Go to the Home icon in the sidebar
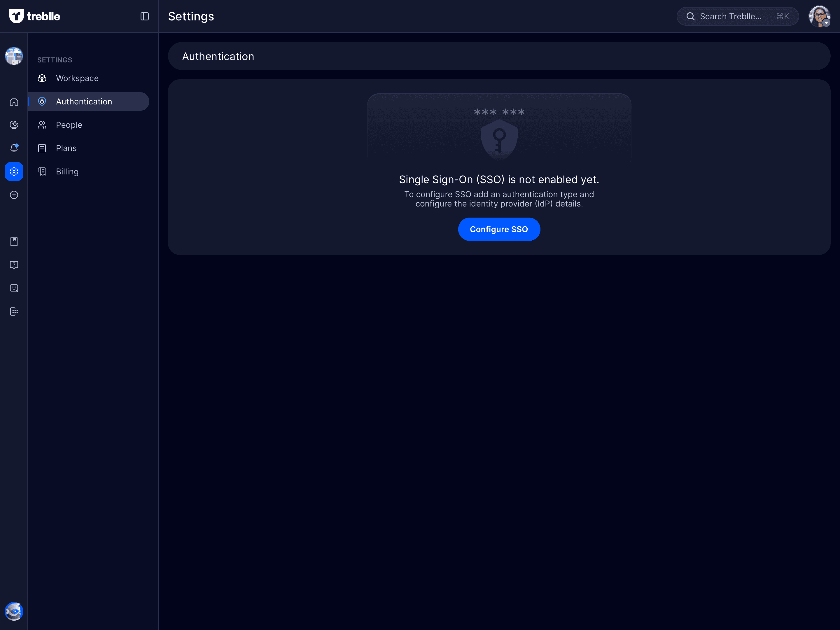Viewport: 840px width, 630px height. coord(14,102)
